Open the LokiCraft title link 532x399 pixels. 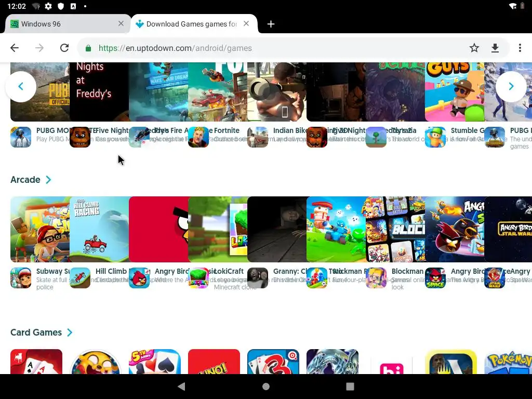click(229, 271)
